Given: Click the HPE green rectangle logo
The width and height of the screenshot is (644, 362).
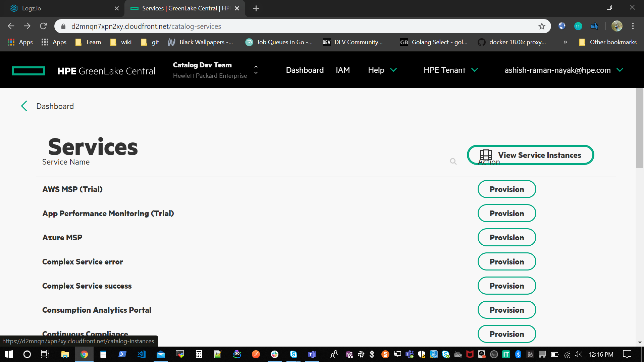Looking at the screenshot, I should [x=29, y=71].
